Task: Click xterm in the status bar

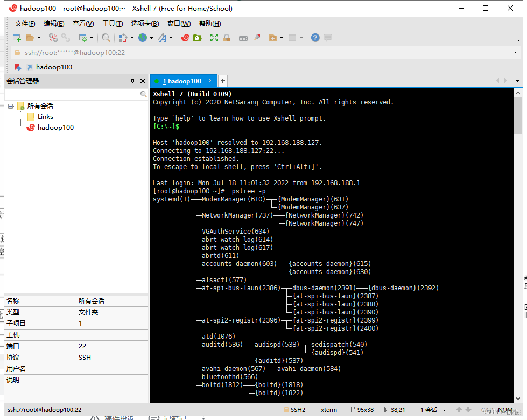Action: coord(329,410)
